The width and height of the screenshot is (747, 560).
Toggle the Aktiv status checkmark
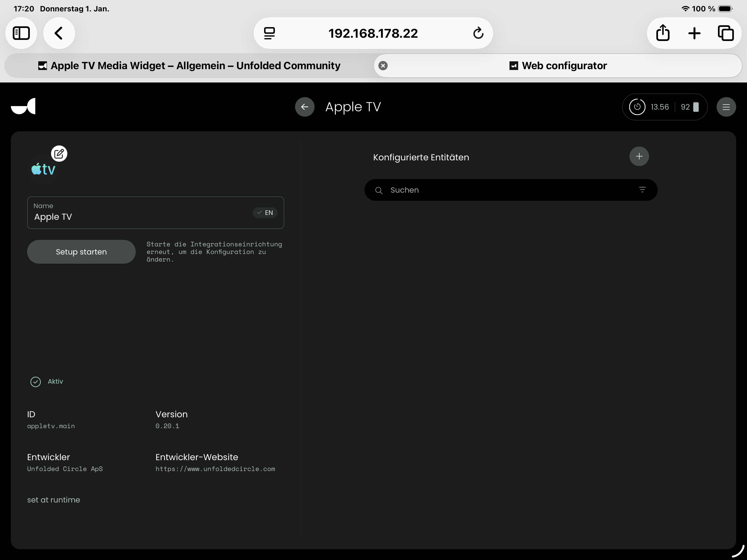coord(36,382)
